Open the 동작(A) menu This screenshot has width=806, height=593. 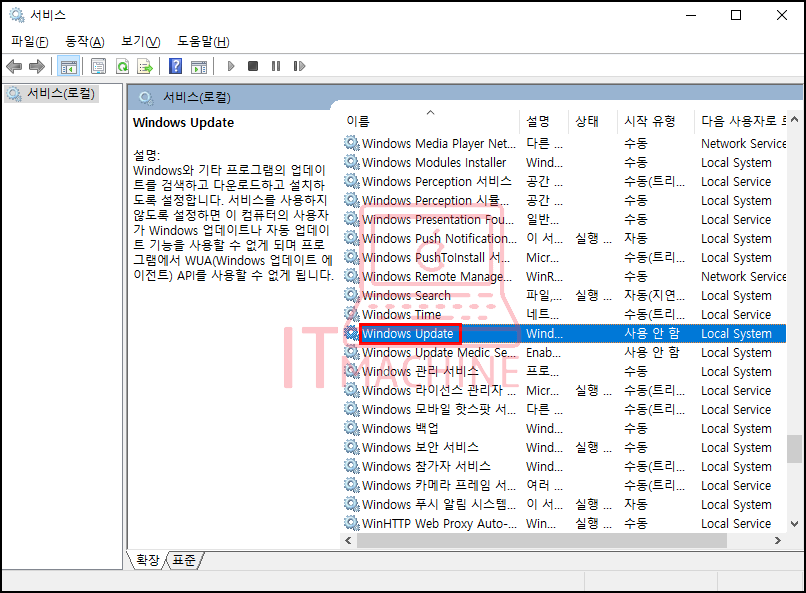pos(85,42)
